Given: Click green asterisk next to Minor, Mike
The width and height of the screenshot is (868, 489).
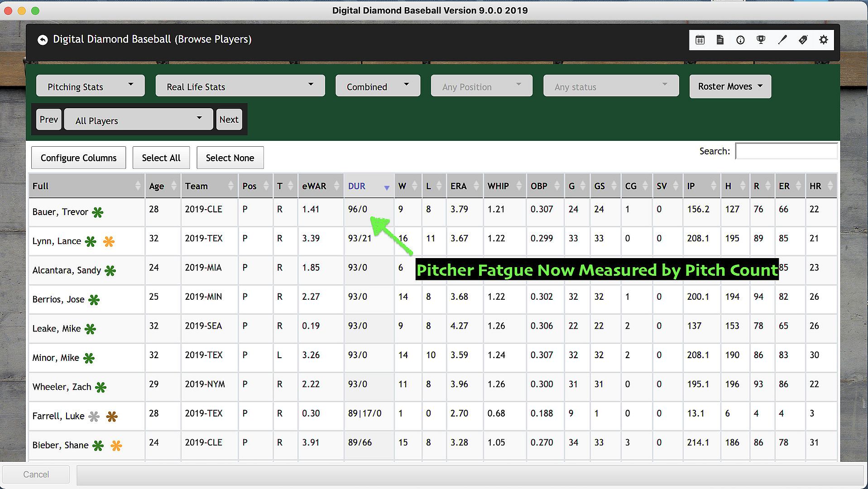Looking at the screenshot, I should click(x=89, y=358).
